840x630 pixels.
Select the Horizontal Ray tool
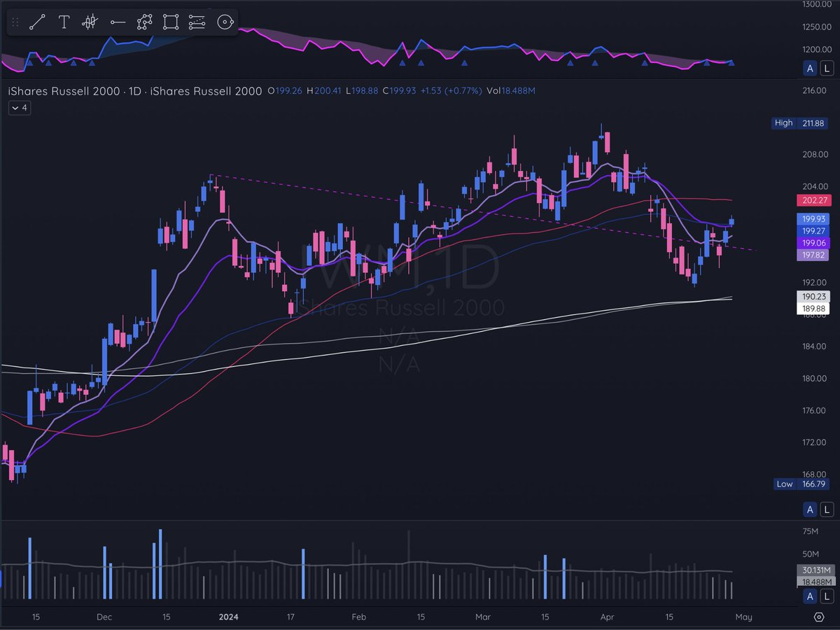[x=117, y=22]
